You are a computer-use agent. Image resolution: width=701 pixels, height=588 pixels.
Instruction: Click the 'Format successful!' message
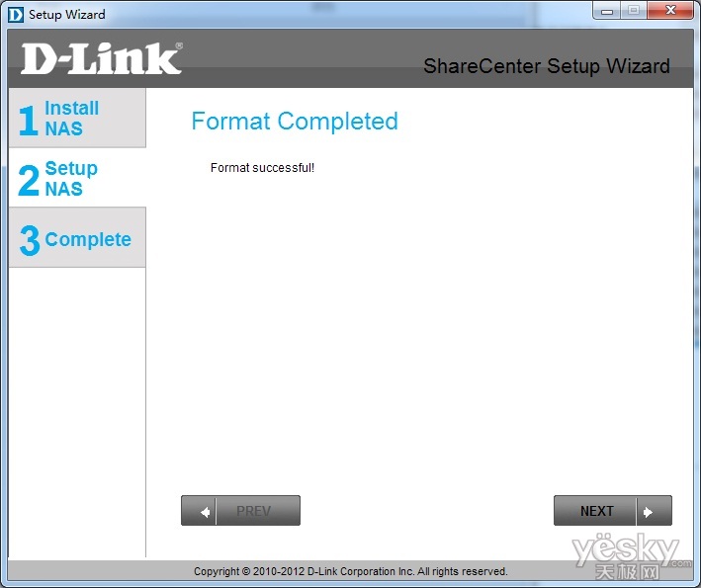262,168
